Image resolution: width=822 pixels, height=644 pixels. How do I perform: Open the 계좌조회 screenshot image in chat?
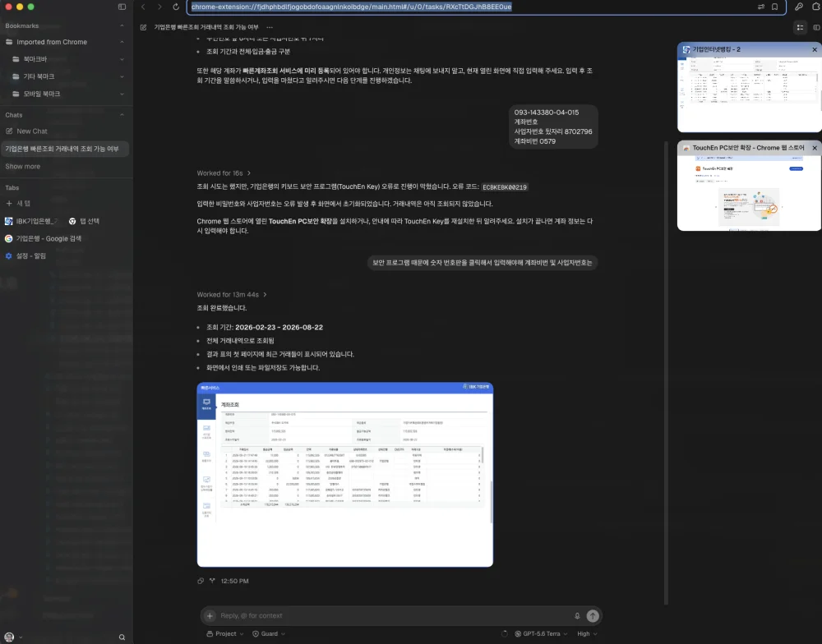[x=345, y=474]
